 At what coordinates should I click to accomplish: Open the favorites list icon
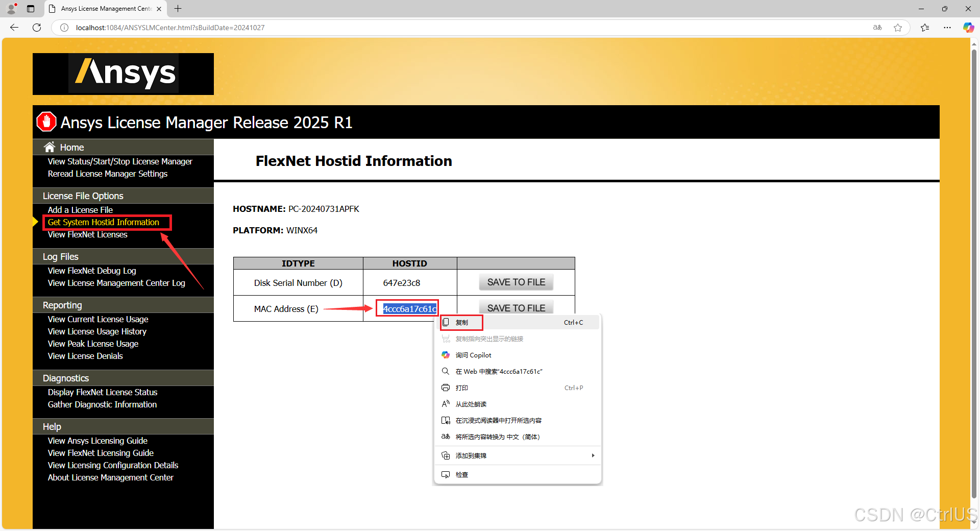(925, 28)
